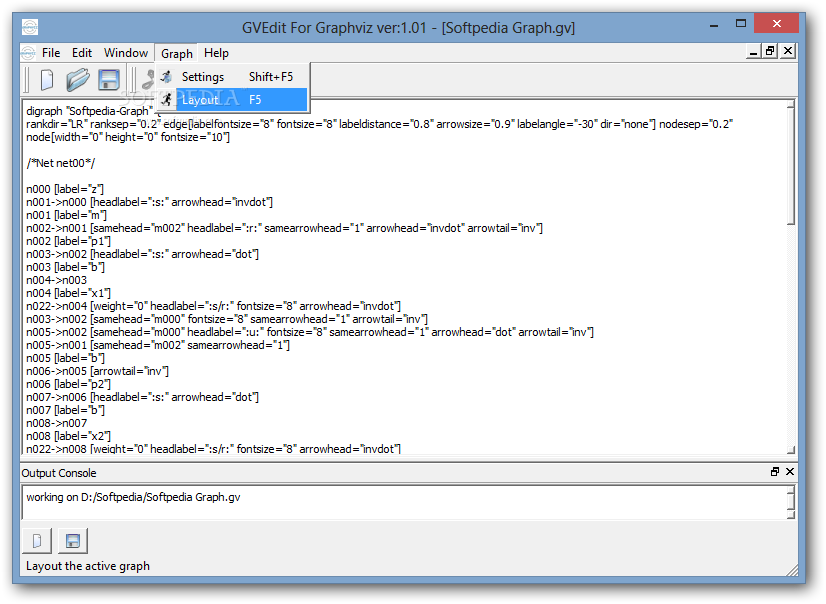Image resolution: width=826 pixels, height=604 pixels.
Task: Choose Layout F5 from Graph menu
Action: click(233, 100)
